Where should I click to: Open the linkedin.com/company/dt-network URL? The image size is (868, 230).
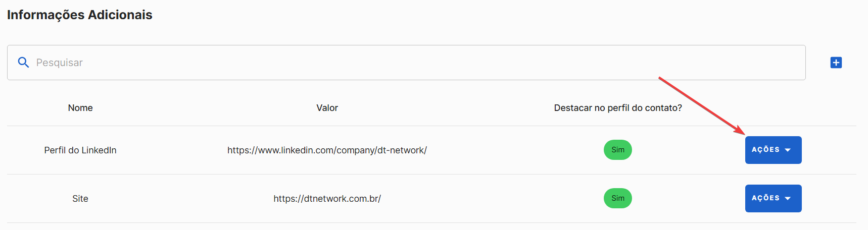coord(327,150)
